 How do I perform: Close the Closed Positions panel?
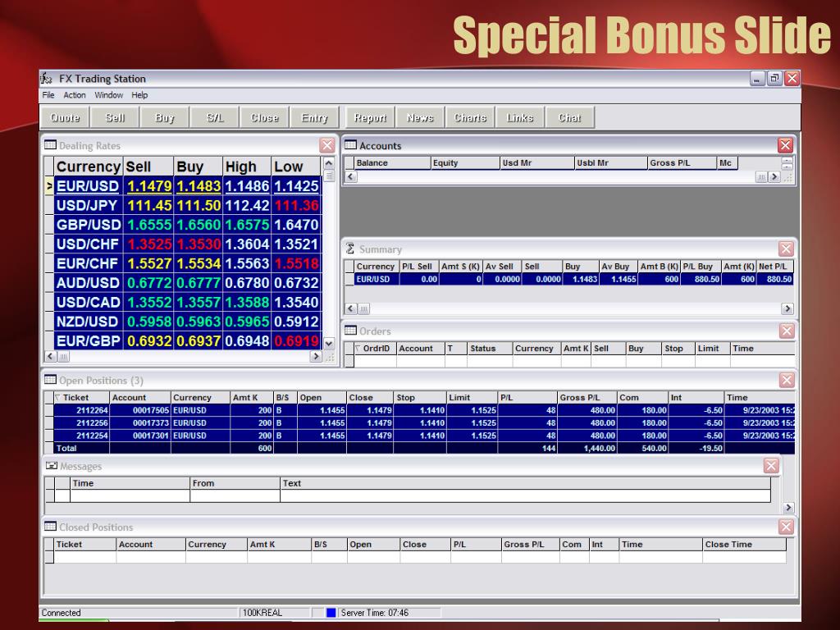pyautogui.click(x=786, y=527)
